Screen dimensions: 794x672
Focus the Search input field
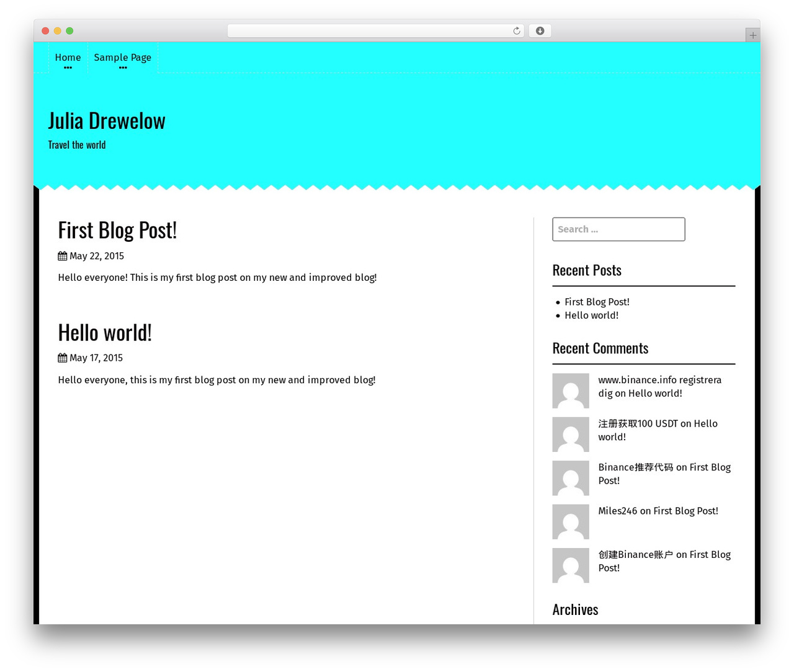(x=618, y=229)
